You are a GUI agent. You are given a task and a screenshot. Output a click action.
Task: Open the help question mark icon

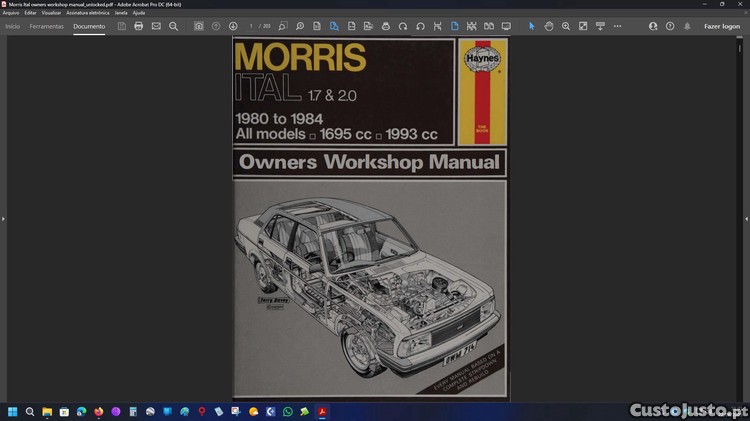[x=670, y=26]
